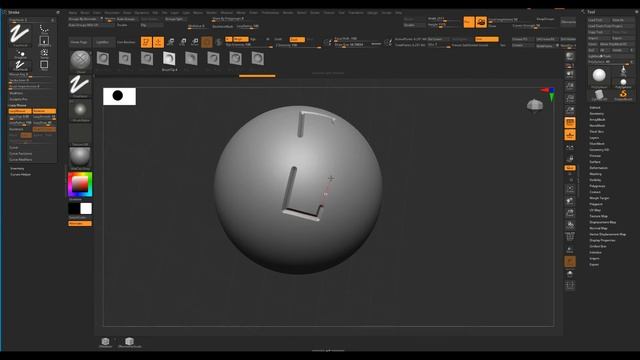The width and height of the screenshot is (640, 360).
Task: Toggle the orange XYZ rotation button
Action: [x=570, y=168]
